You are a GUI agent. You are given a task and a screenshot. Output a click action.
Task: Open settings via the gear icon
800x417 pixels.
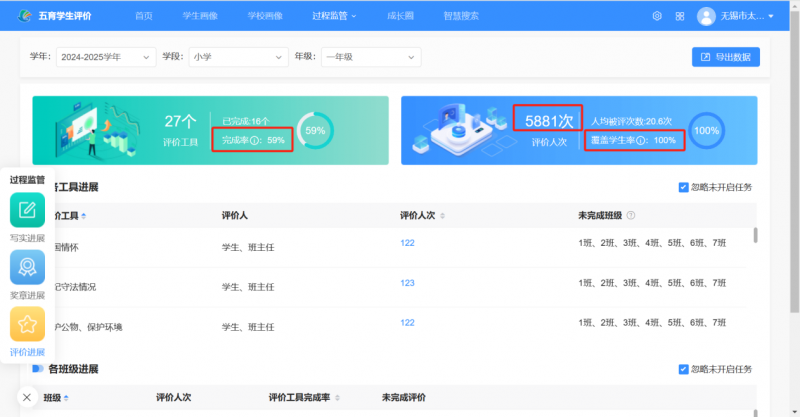pos(657,16)
